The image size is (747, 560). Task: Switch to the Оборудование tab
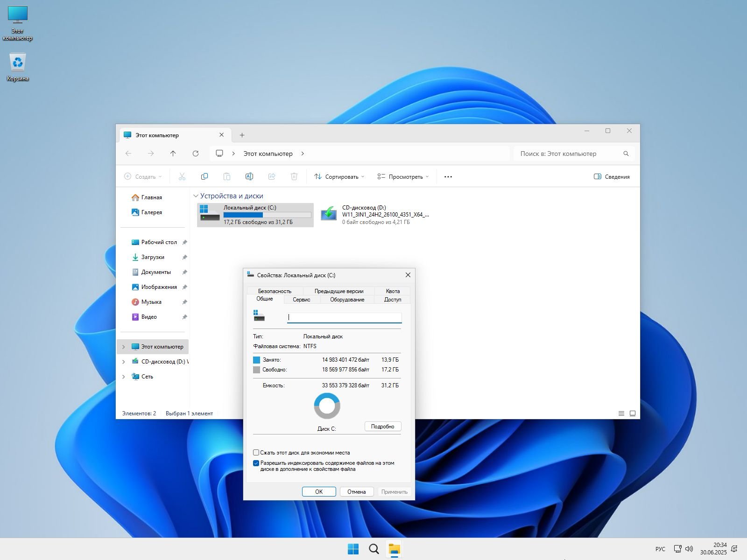[x=347, y=300]
